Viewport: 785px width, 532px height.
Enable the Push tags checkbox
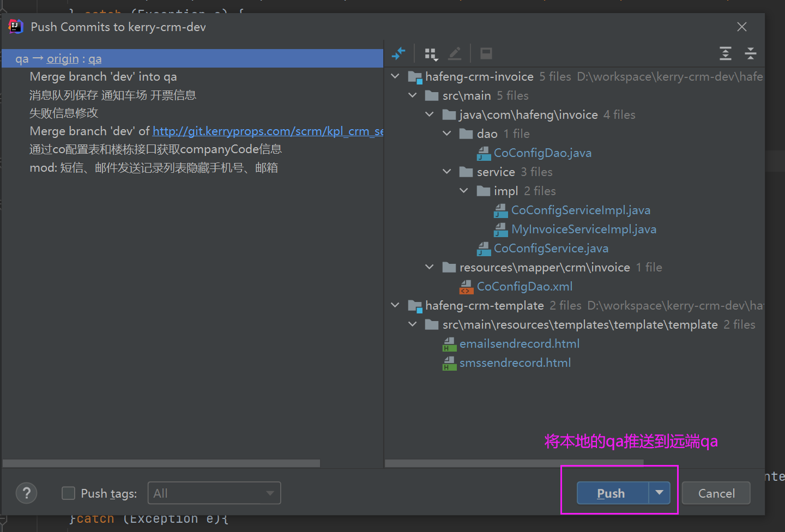pyautogui.click(x=69, y=493)
